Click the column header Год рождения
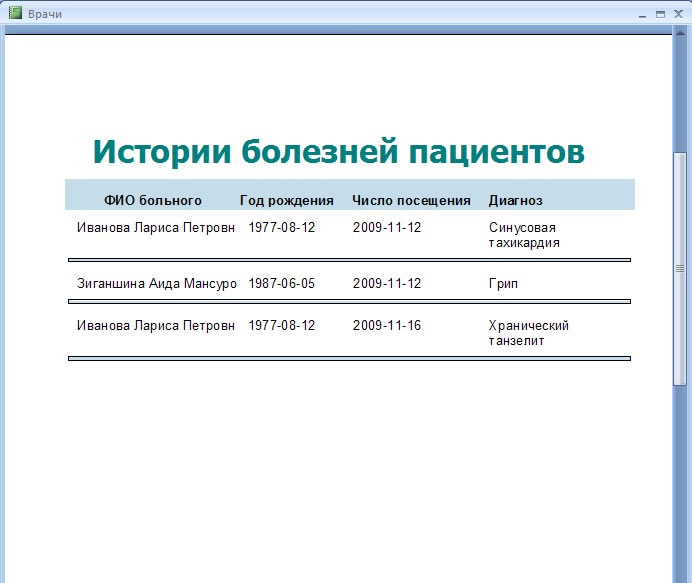The height and width of the screenshot is (583, 692). pos(286,200)
